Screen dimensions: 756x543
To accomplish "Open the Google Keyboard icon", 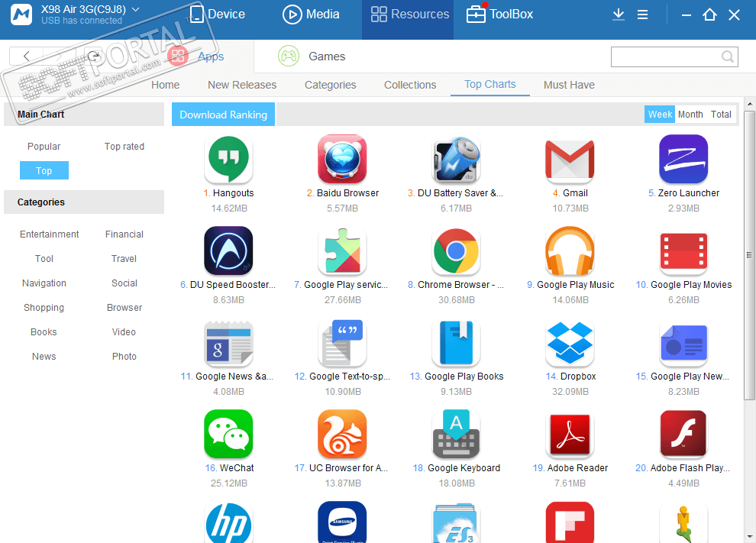I will [x=456, y=434].
